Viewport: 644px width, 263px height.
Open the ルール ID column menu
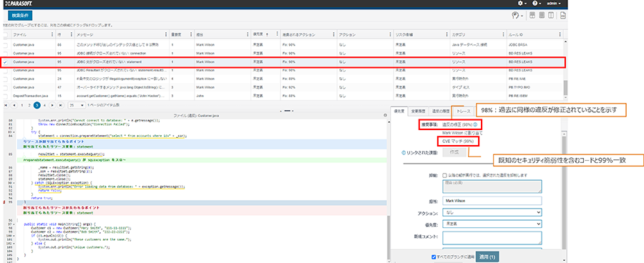click(x=560, y=35)
